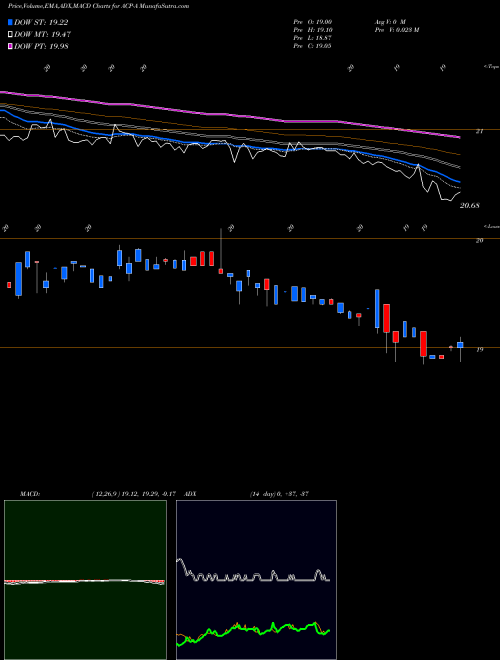
Task: Click the ADX '(14 day)' parameter values
Action: click(x=279, y=494)
